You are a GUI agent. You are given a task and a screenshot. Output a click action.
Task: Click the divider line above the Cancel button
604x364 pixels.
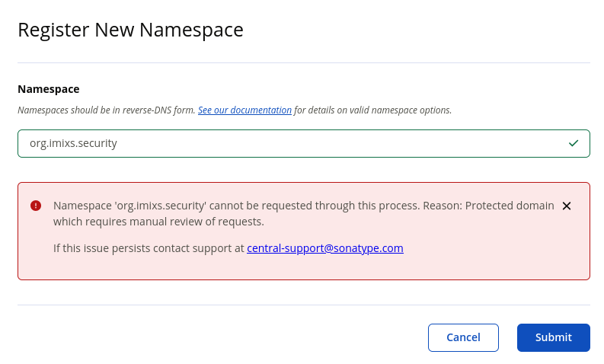pos(304,305)
